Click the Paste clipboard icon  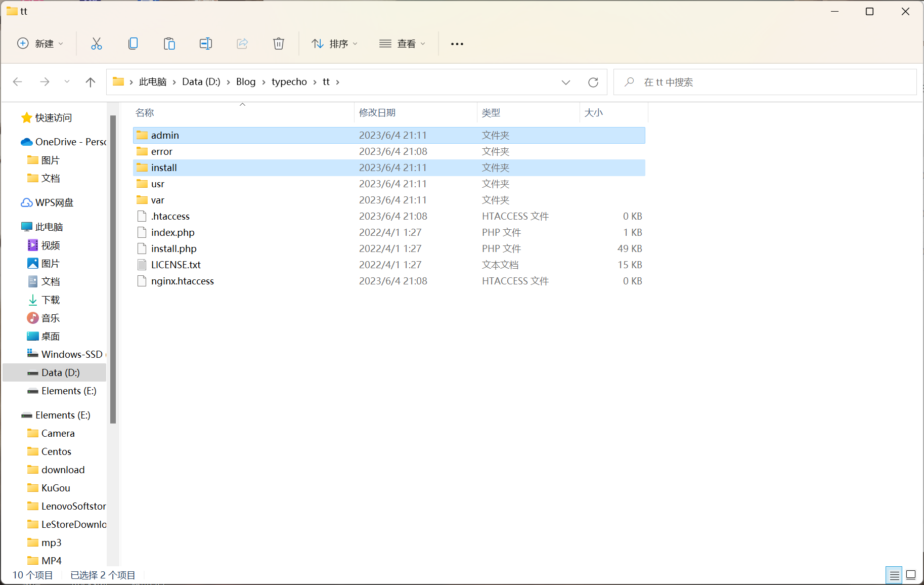coord(169,44)
